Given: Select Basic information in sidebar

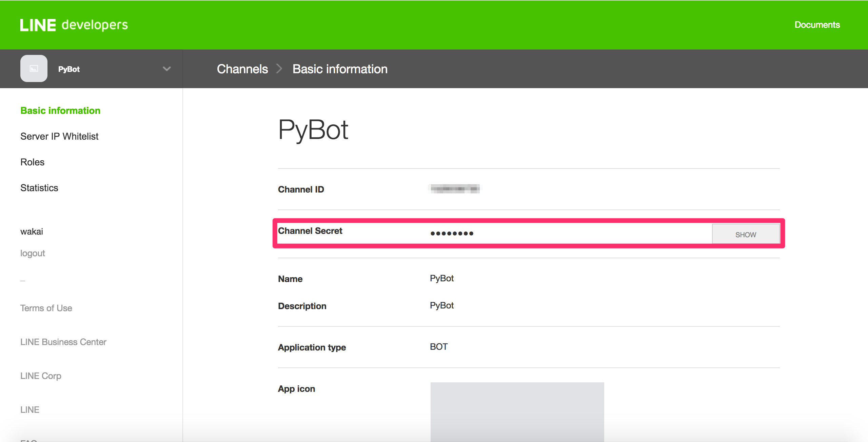Looking at the screenshot, I should (60, 110).
